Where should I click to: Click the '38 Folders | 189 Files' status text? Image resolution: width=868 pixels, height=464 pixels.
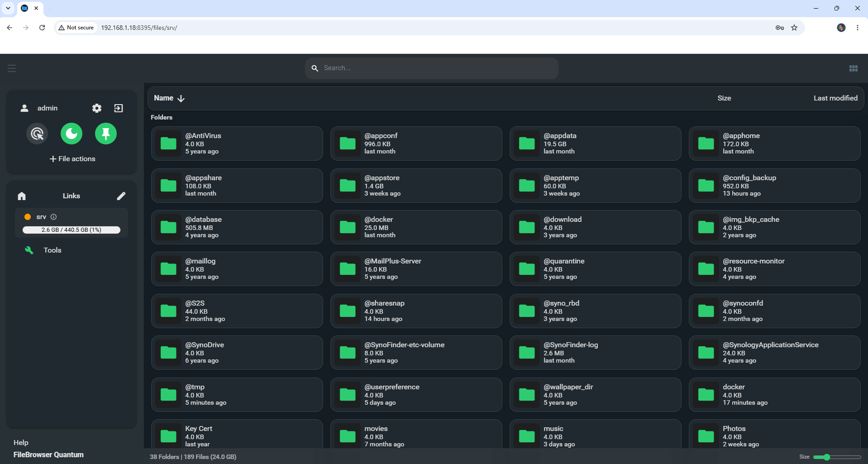193,457
